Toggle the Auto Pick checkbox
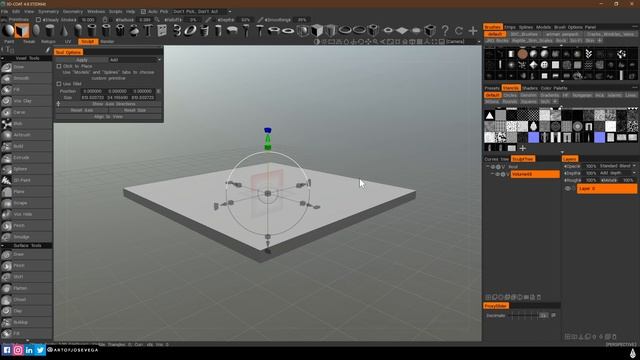Viewport: 640px width, 360px height. pyautogui.click(x=143, y=11)
